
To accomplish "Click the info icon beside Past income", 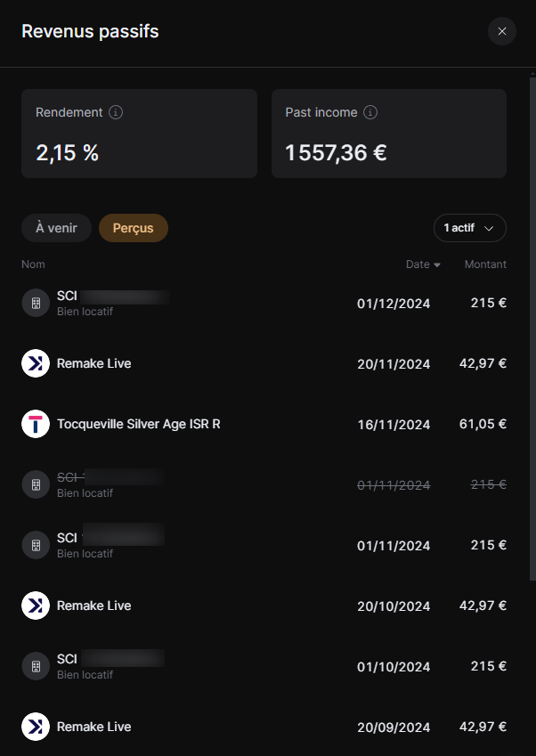I will coord(371,113).
